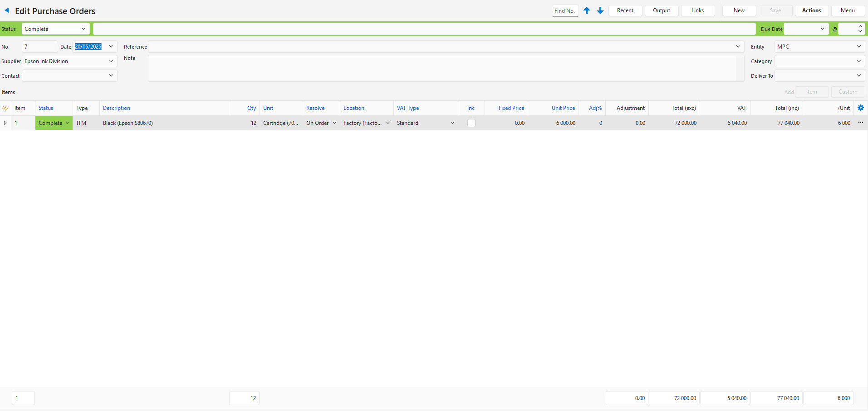
Task: Open row options ellipsis for item 1
Action: pyautogui.click(x=861, y=123)
